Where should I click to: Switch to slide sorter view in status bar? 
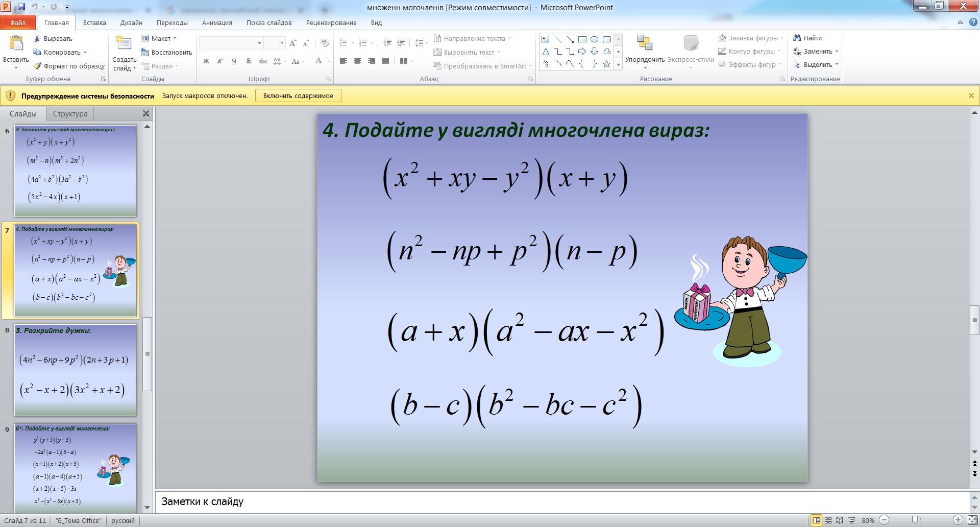pos(828,520)
